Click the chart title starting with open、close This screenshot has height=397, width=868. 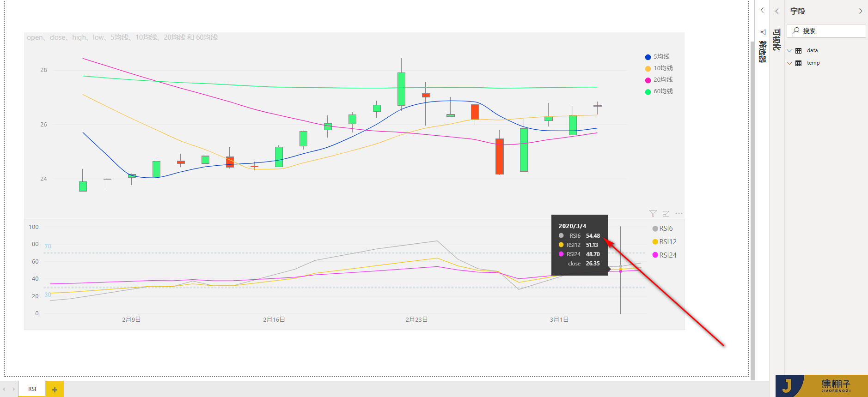(x=122, y=37)
